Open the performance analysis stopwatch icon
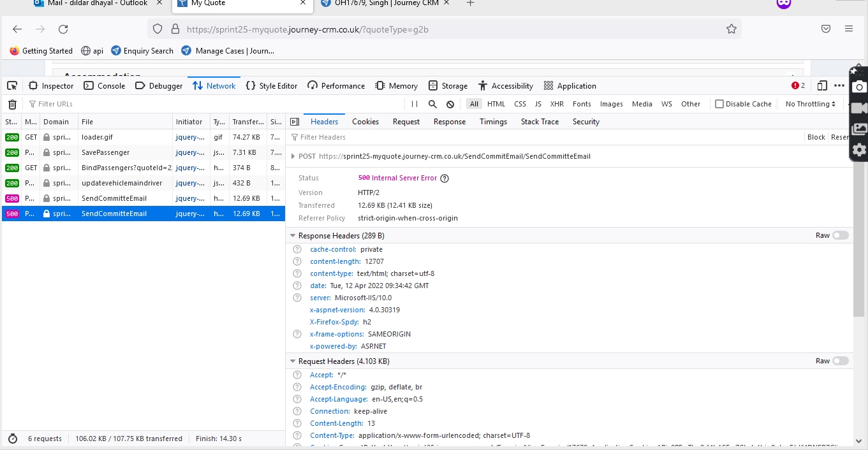This screenshot has height=450, width=868. [12, 439]
